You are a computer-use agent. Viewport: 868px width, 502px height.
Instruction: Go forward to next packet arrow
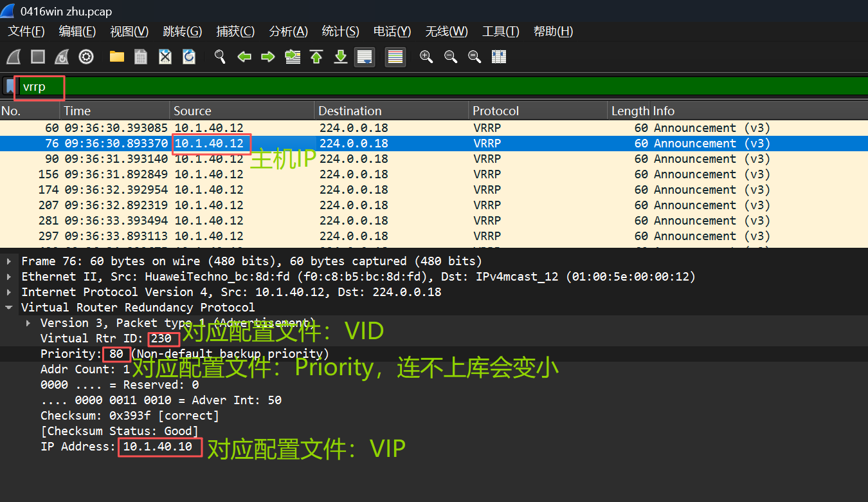[x=268, y=57]
